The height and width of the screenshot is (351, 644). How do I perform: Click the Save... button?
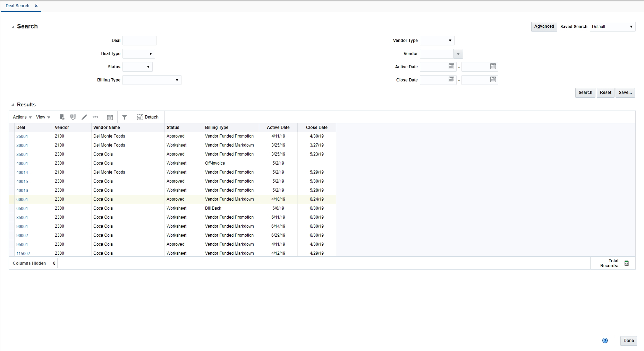625,93
